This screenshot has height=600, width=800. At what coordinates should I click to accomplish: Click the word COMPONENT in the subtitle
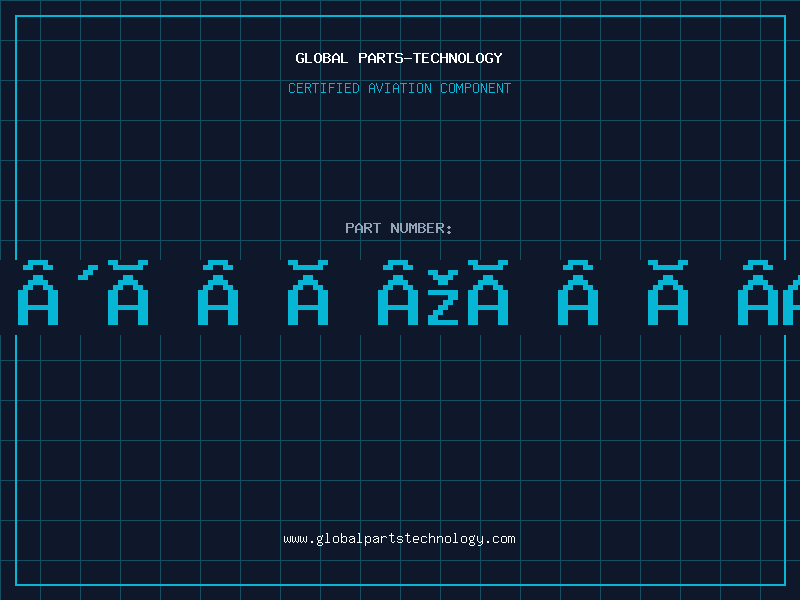click(476, 88)
